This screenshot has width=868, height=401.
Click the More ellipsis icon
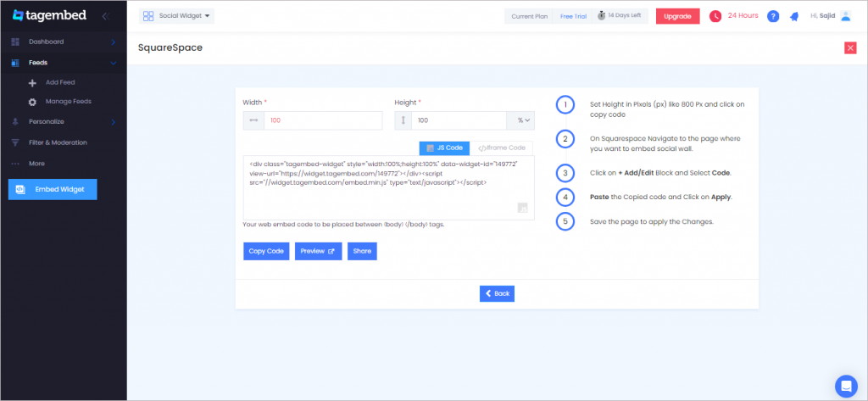coord(15,164)
